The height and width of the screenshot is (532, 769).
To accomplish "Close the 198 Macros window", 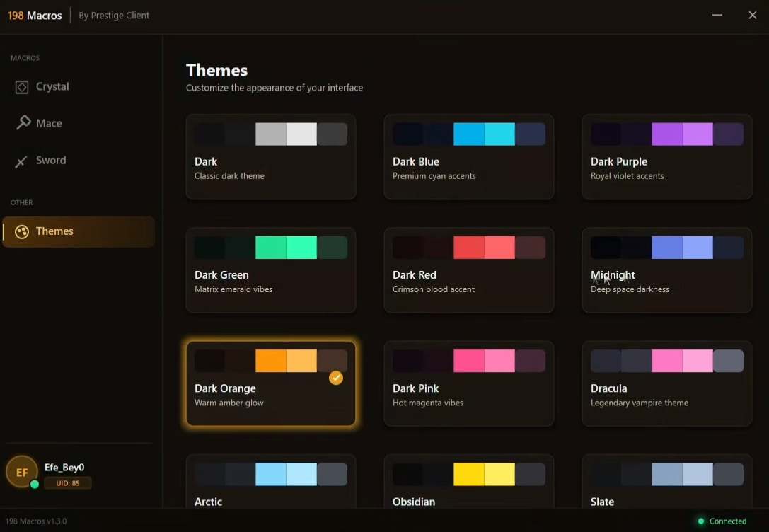I will click(753, 15).
